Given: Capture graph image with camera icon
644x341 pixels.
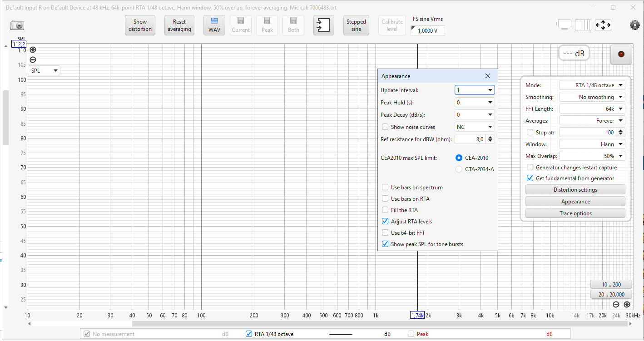Looking at the screenshot, I should coord(17,25).
